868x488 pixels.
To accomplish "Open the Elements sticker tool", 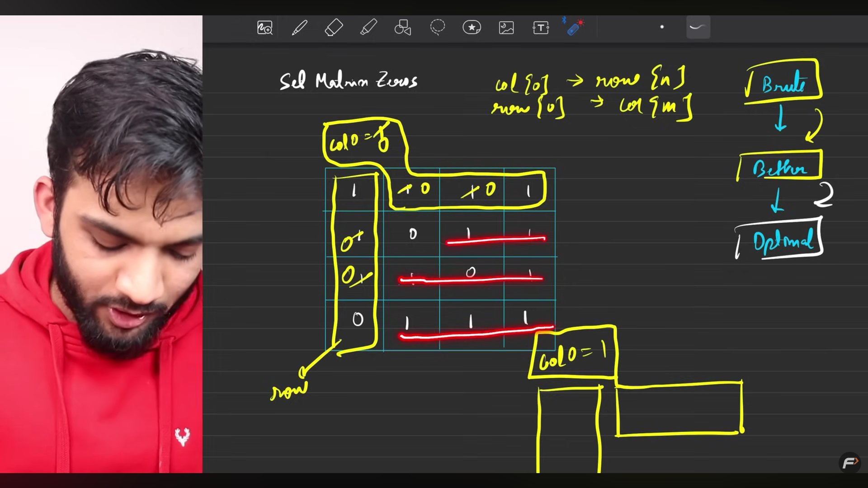I will pos(472,28).
